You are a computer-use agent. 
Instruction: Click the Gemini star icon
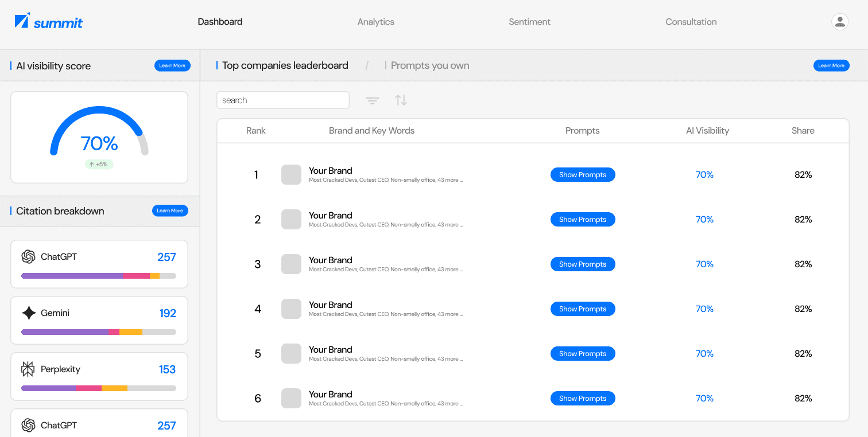[x=28, y=313]
